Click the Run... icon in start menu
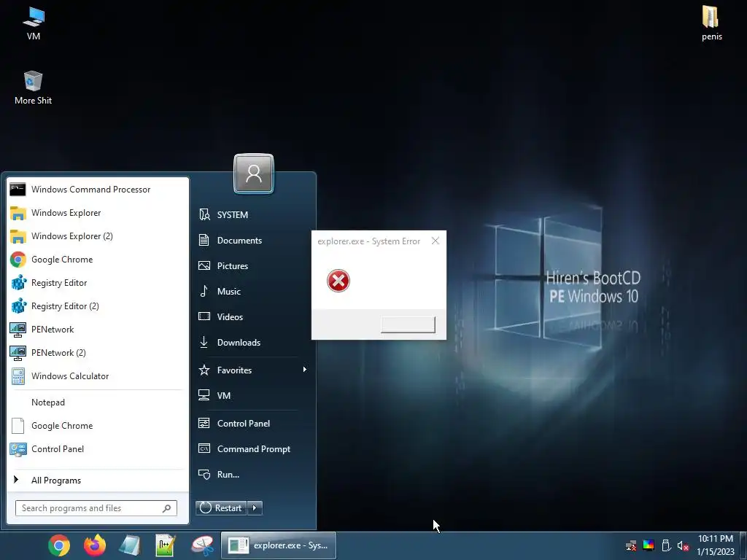This screenshot has height=560, width=747. click(204, 474)
